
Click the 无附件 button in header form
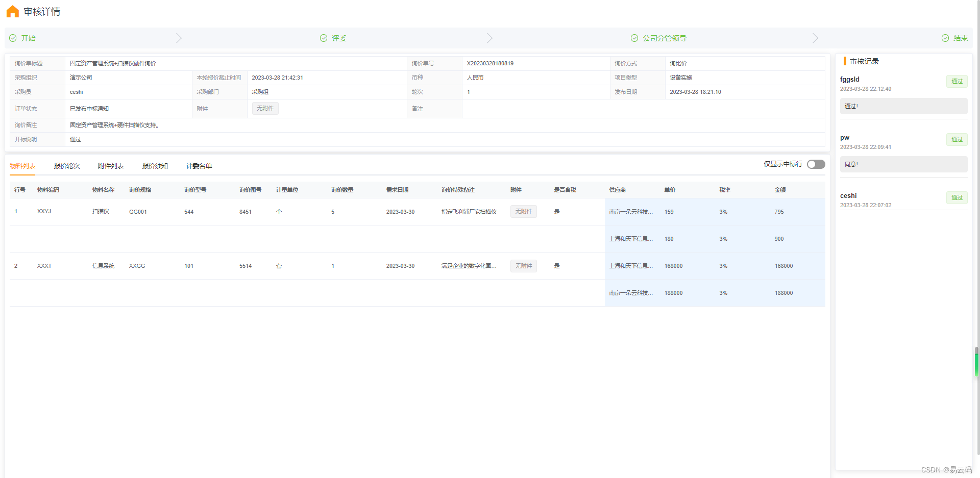(x=265, y=108)
